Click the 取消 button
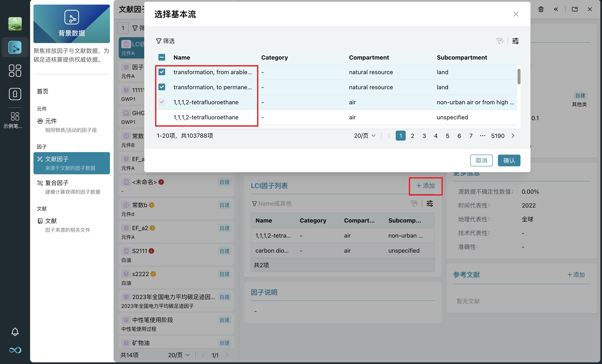Image resolution: width=602 pixels, height=364 pixels. coord(481,160)
